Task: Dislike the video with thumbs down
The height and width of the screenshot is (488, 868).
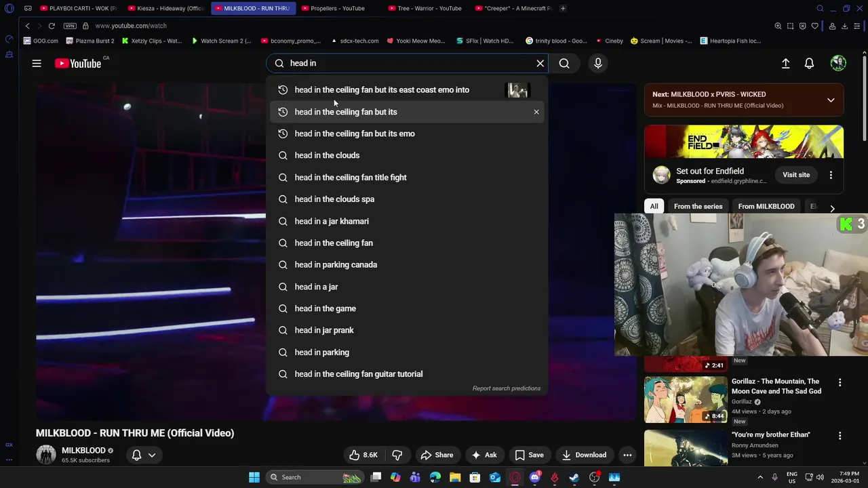Action: click(397, 455)
